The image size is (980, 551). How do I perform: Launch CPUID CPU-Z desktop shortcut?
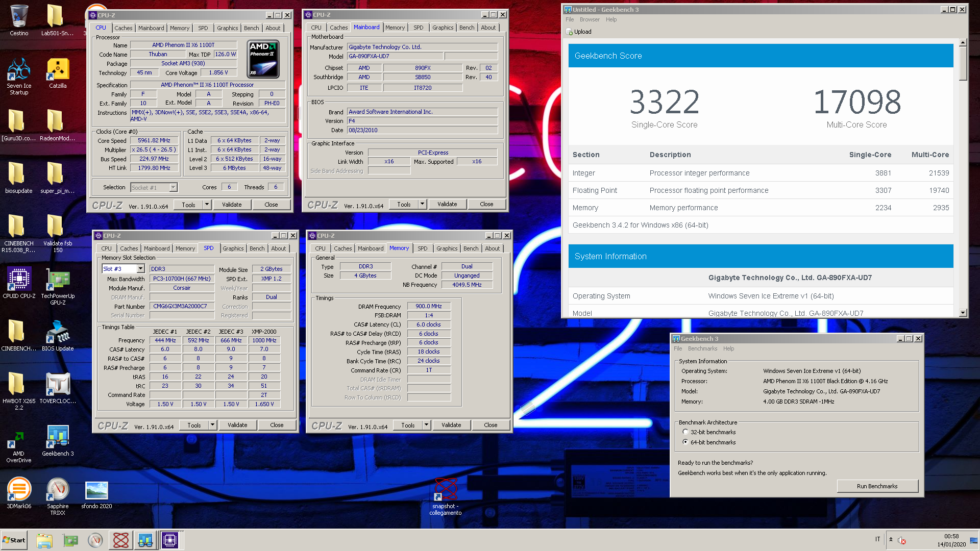point(19,283)
